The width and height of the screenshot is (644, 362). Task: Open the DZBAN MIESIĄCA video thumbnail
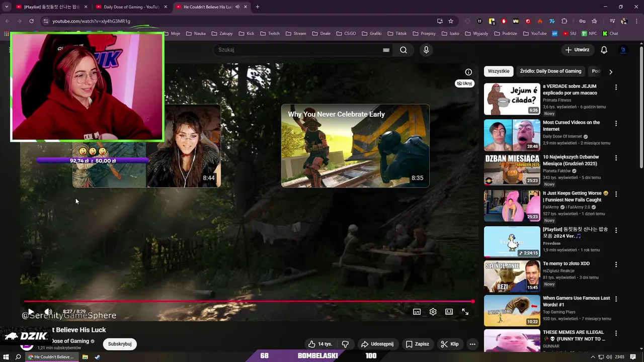[x=512, y=169]
